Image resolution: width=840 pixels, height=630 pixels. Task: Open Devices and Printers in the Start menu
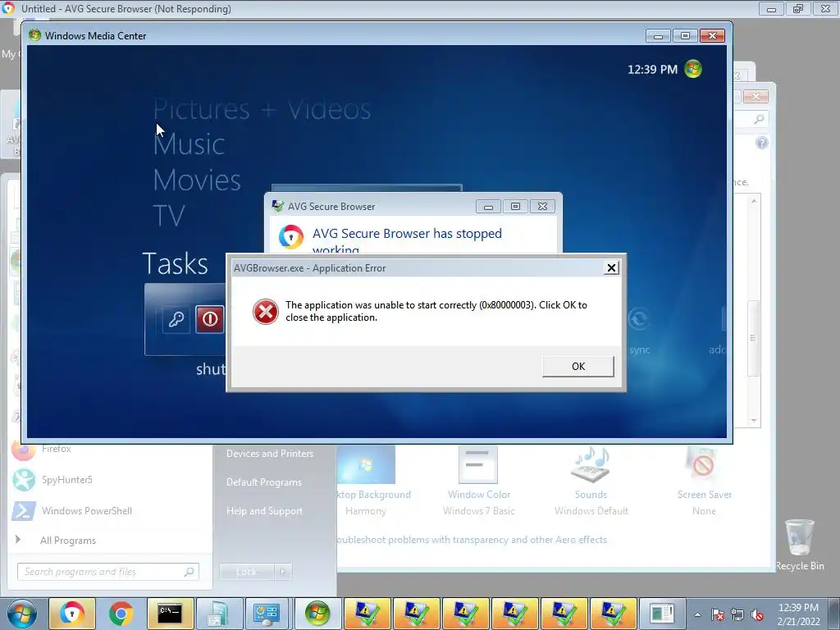tap(270, 453)
